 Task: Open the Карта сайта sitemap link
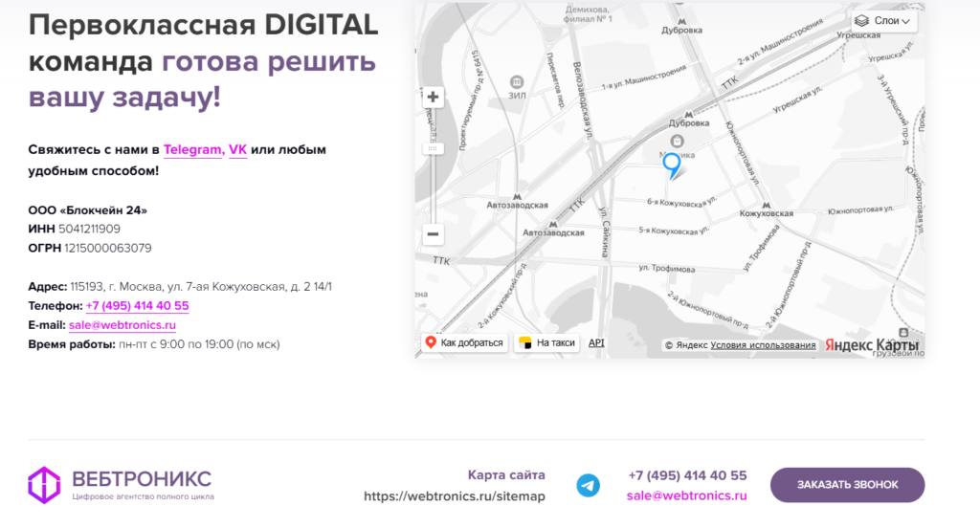tap(506, 474)
